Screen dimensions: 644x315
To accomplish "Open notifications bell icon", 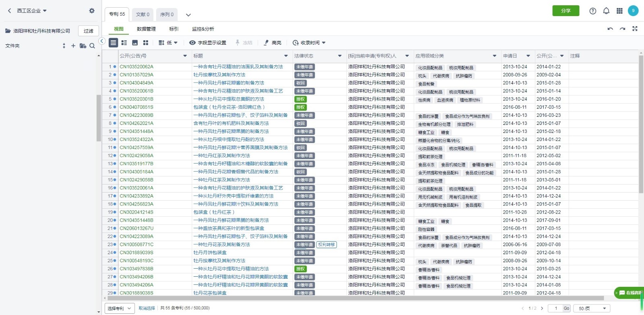I will click(x=606, y=11).
